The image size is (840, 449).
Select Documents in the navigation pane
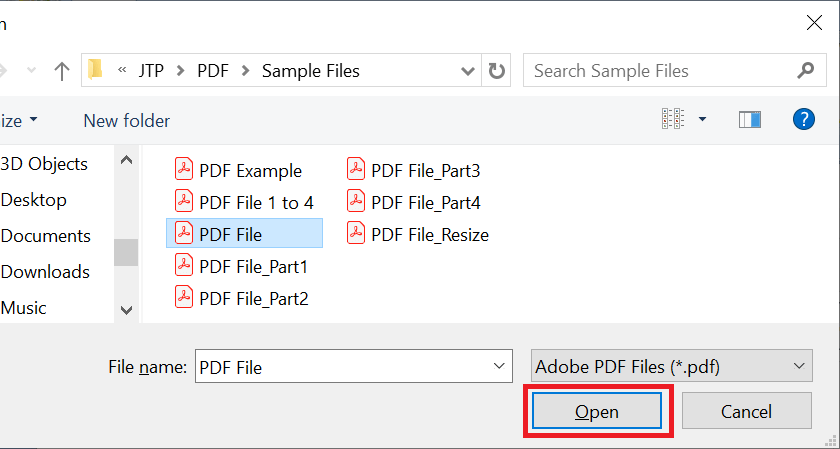point(46,236)
